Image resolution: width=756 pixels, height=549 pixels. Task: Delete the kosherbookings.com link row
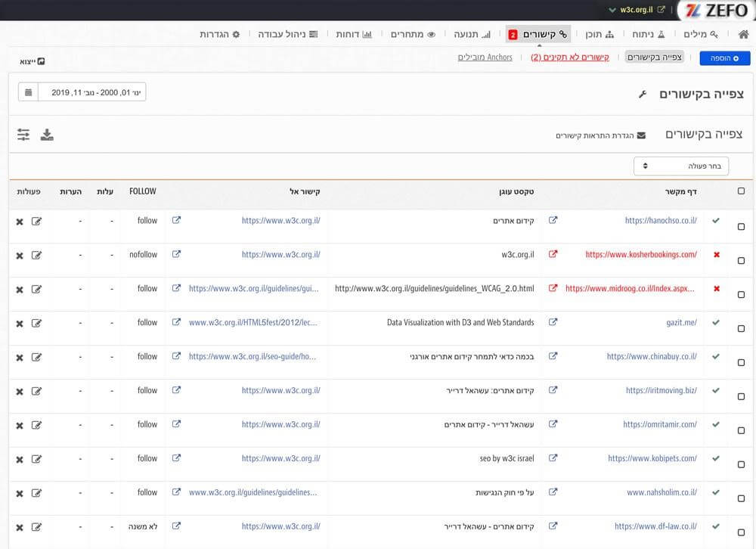click(x=20, y=256)
